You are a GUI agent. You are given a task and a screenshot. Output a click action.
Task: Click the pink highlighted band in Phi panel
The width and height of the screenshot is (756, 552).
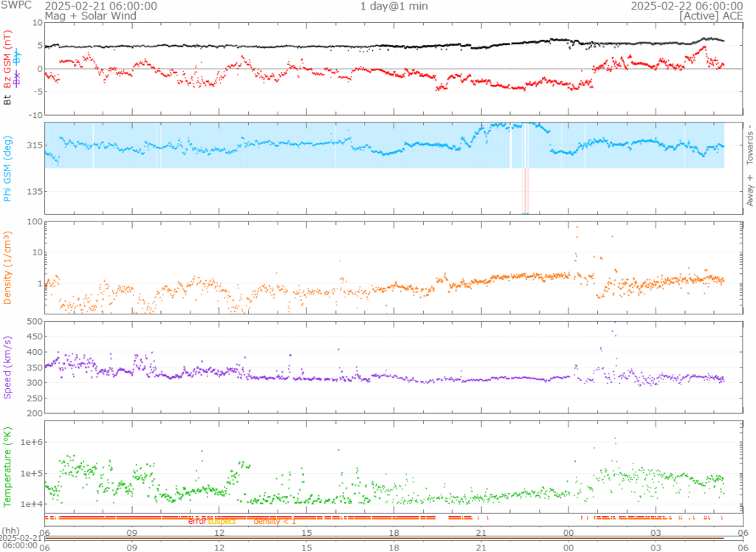tap(526, 190)
